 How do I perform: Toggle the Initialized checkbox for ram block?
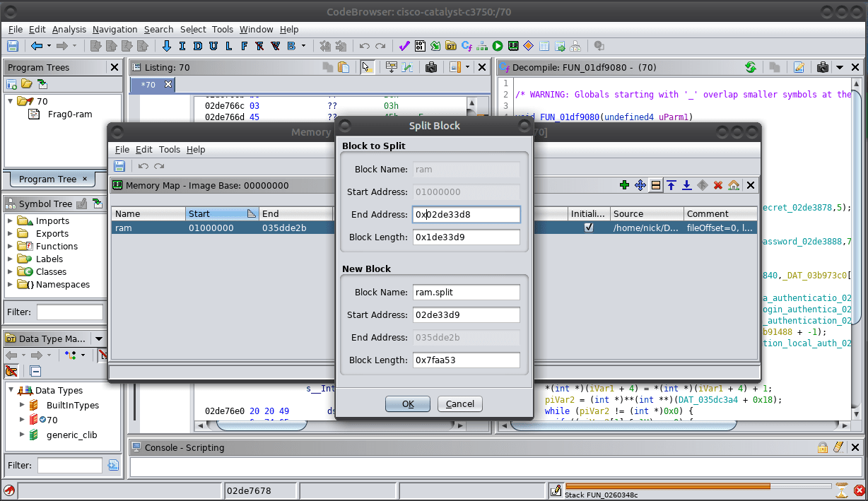(589, 228)
